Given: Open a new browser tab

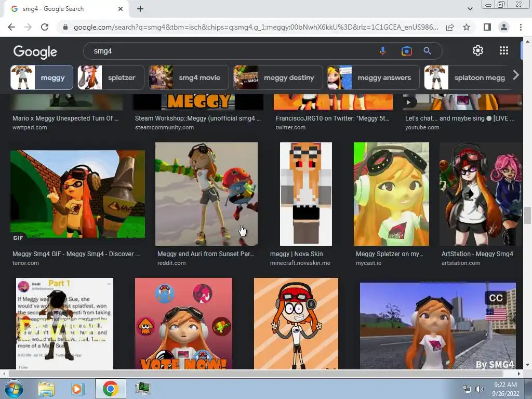Looking at the screenshot, I should [x=140, y=9].
